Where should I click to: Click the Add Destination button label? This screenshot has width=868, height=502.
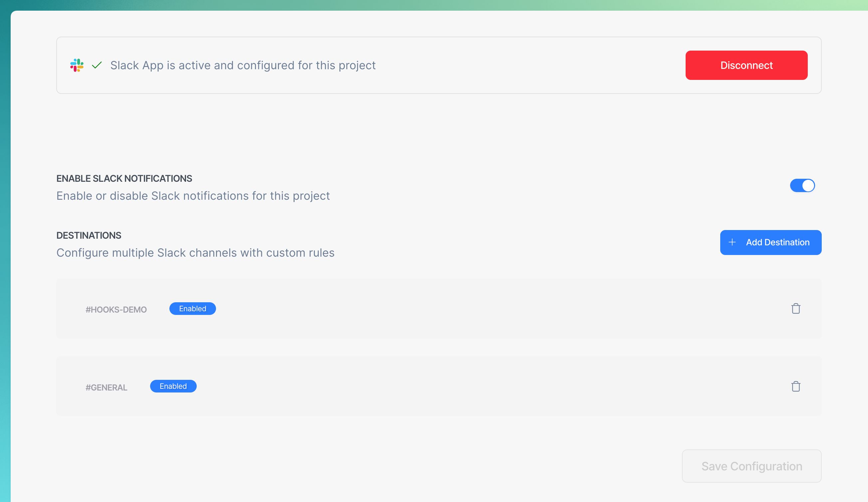(777, 242)
